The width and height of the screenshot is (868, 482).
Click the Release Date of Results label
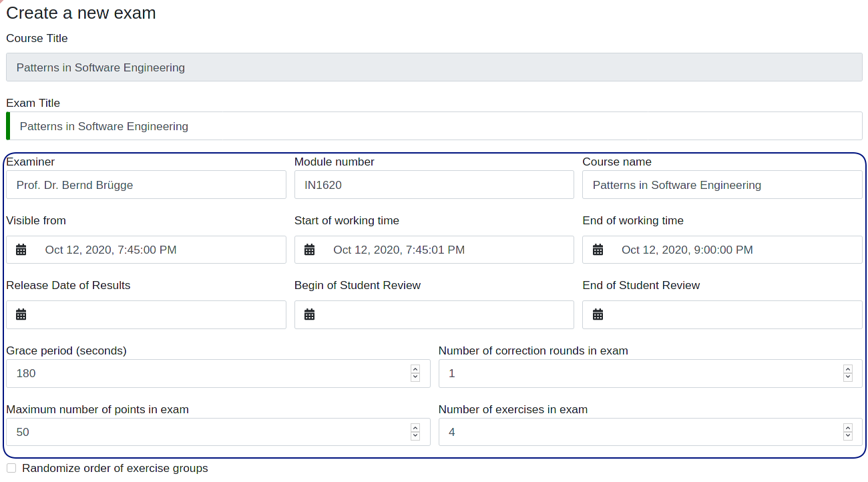pyautogui.click(x=68, y=285)
